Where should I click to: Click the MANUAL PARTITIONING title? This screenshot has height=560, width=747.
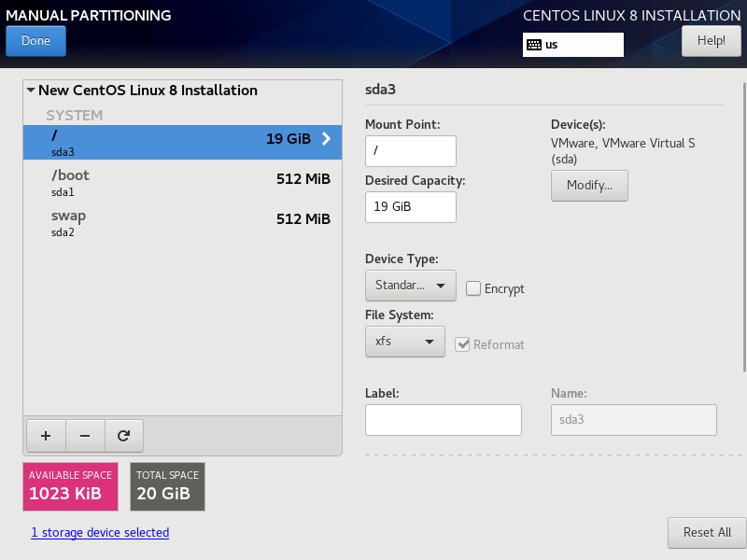[89, 15]
